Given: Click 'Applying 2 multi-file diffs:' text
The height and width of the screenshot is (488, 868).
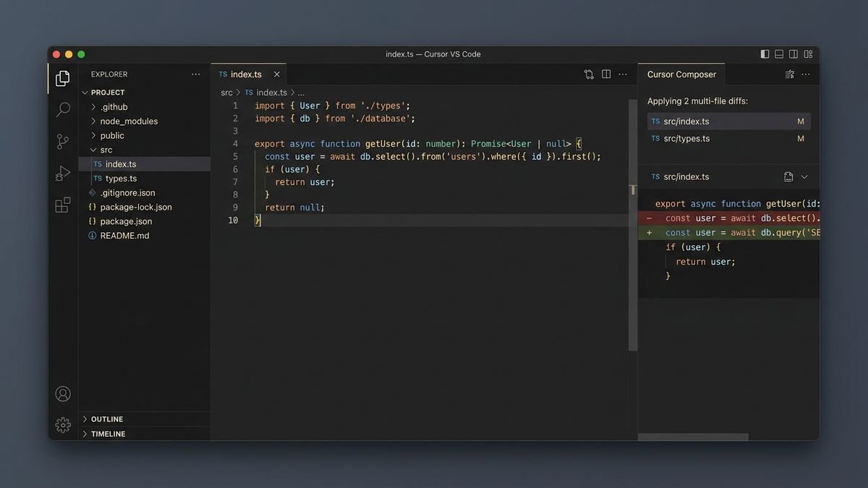Looking at the screenshot, I should 697,101.
